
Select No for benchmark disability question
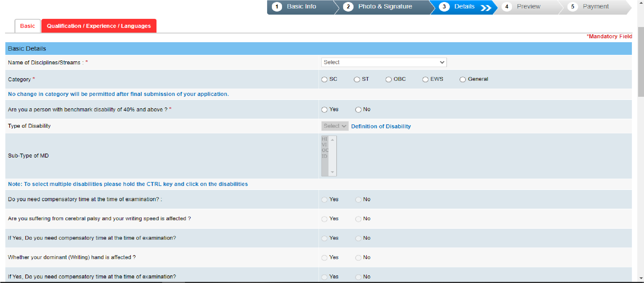tap(358, 110)
